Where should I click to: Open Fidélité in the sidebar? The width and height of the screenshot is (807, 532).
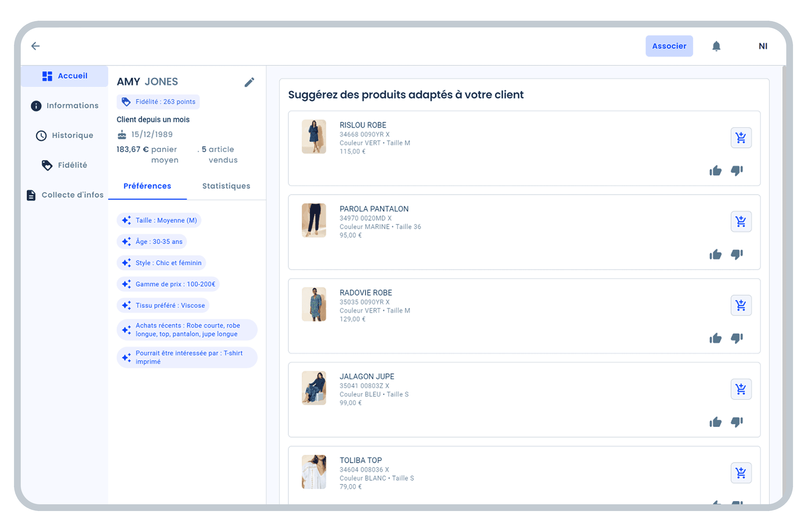point(64,165)
